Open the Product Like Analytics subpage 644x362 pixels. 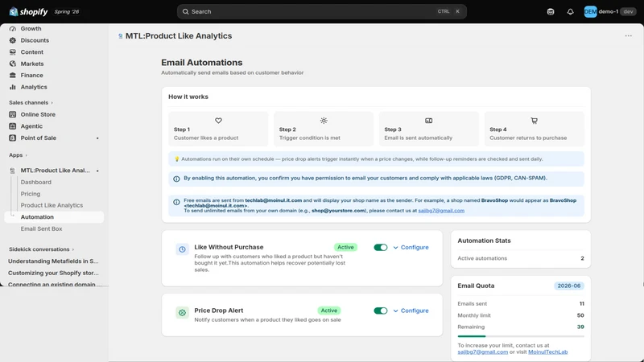pos(52,205)
